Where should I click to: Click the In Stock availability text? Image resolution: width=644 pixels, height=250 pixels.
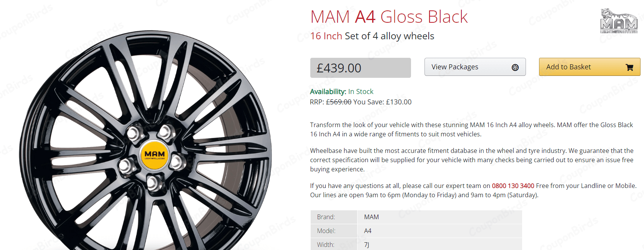click(361, 92)
